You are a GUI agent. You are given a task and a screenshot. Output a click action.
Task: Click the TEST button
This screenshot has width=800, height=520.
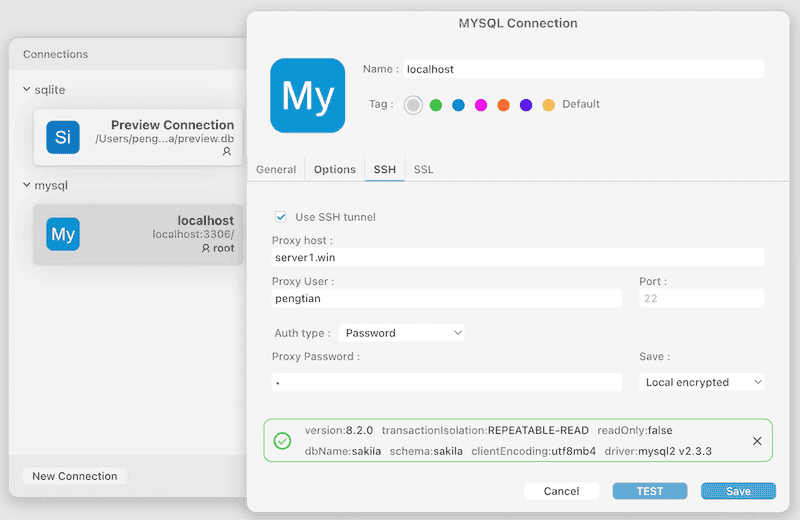pos(649,491)
